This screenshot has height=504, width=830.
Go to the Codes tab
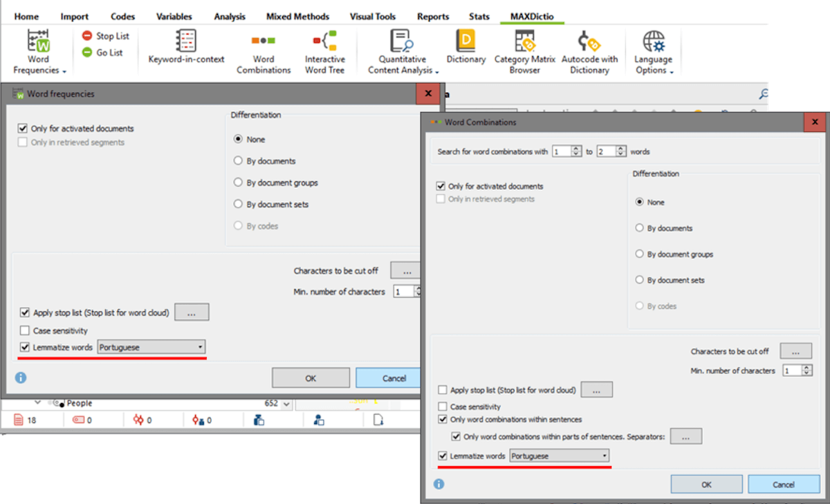click(x=123, y=17)
